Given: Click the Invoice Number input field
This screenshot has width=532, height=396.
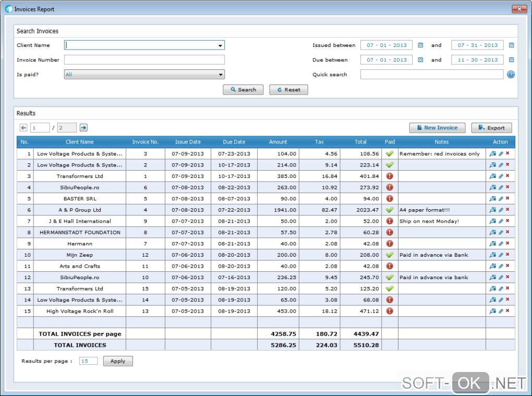Looking at the screenshot, I should pyautogui.click(x=144, y=60).
